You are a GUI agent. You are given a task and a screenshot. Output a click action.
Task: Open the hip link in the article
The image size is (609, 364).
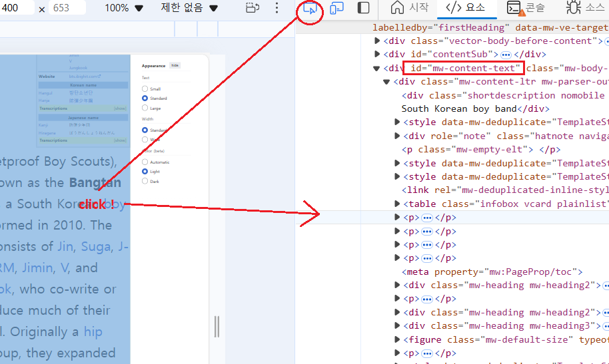pos(93,332)
